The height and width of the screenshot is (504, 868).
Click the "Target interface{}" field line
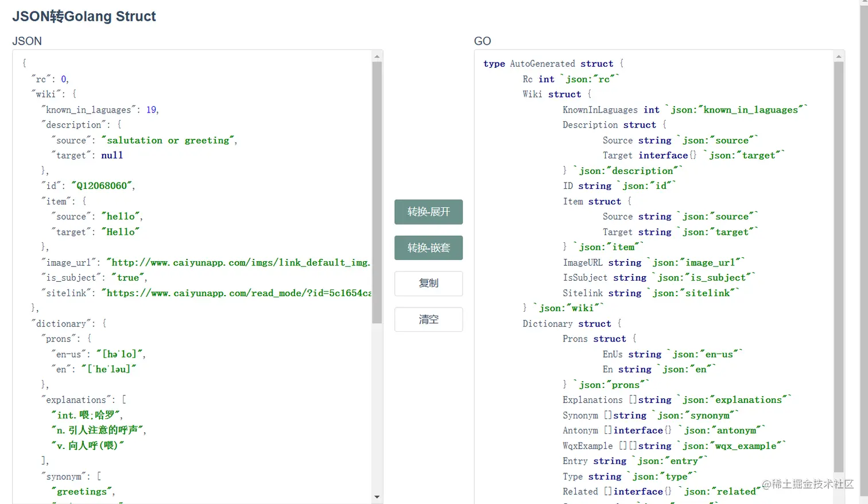click(x=693, y=155)
